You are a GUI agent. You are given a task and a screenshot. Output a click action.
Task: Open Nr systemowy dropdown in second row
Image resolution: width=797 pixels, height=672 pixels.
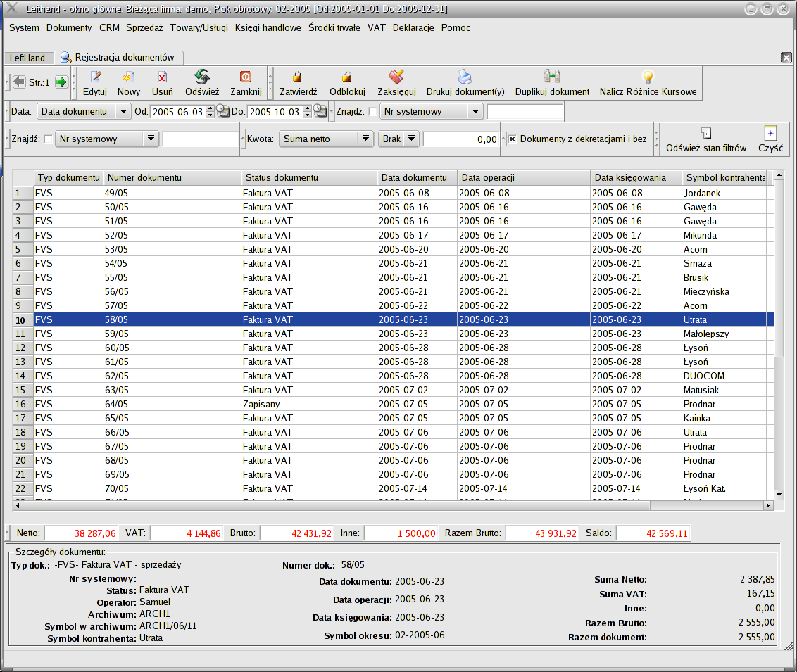[x=107, y=139]
